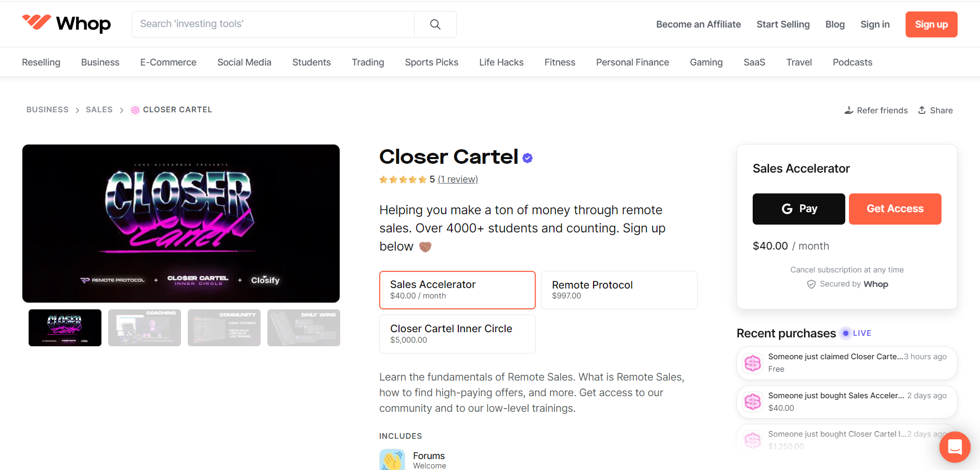Viewport: 980px width, 470px height.
Task: Click the search magnifier icon
Action: click(x=435, y=24)
